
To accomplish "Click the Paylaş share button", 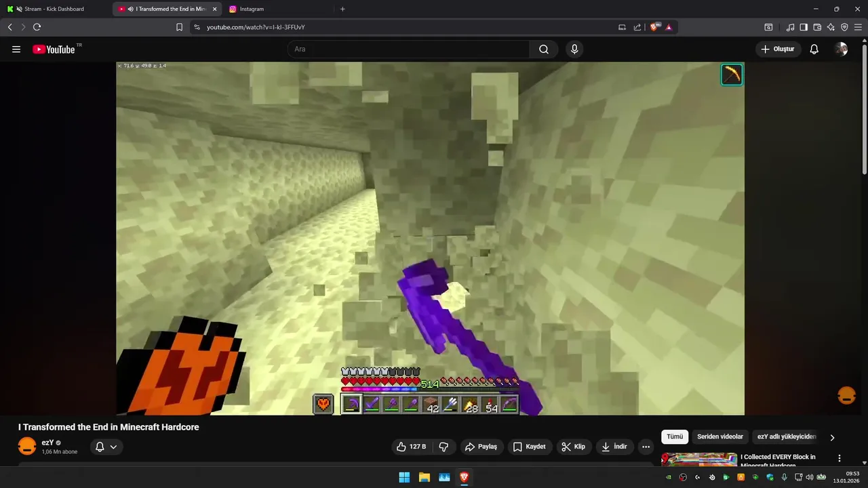I will [481, 447].
